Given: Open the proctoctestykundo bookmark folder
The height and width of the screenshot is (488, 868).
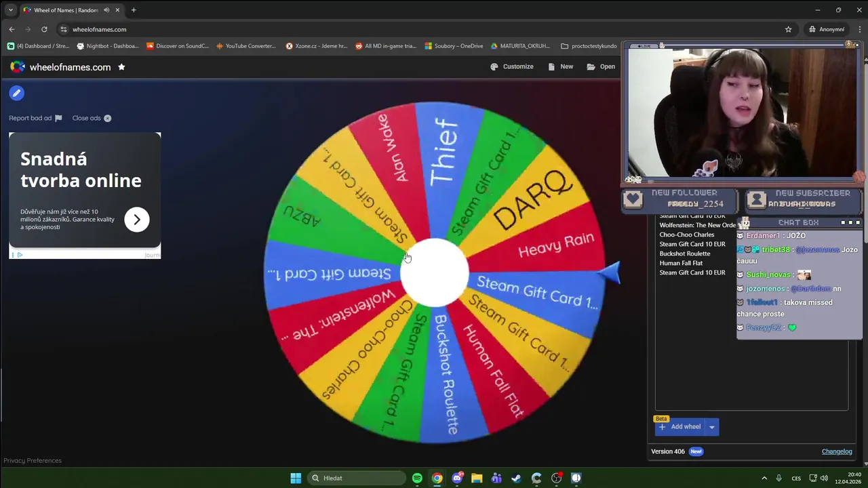Looking at the screenshot, I should [589, 46].
